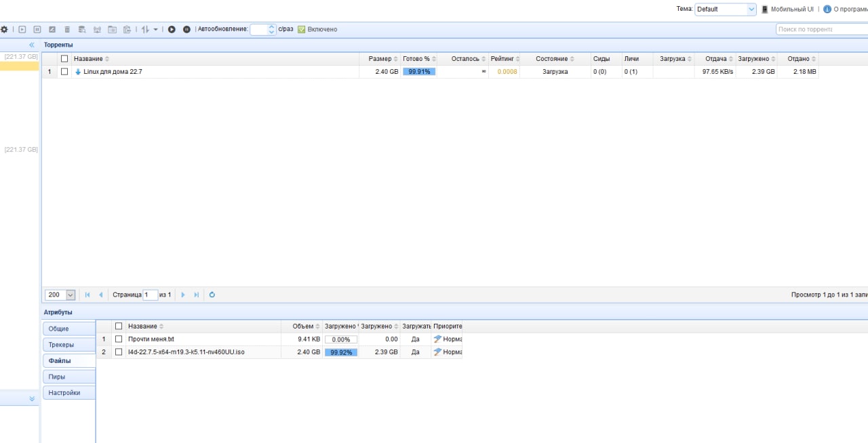Click the round black play button
The width and height of the screenshot is (868, 443).
172,29
